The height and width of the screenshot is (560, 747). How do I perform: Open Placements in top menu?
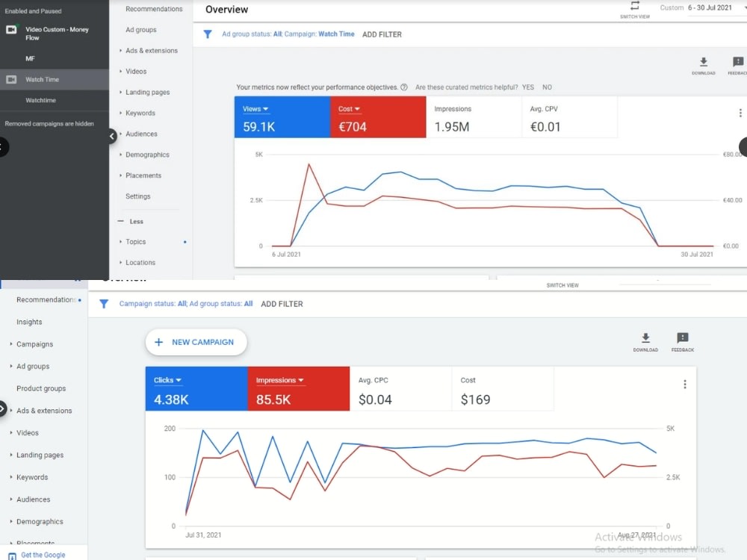pyautogui.click(x=143, y=175)
